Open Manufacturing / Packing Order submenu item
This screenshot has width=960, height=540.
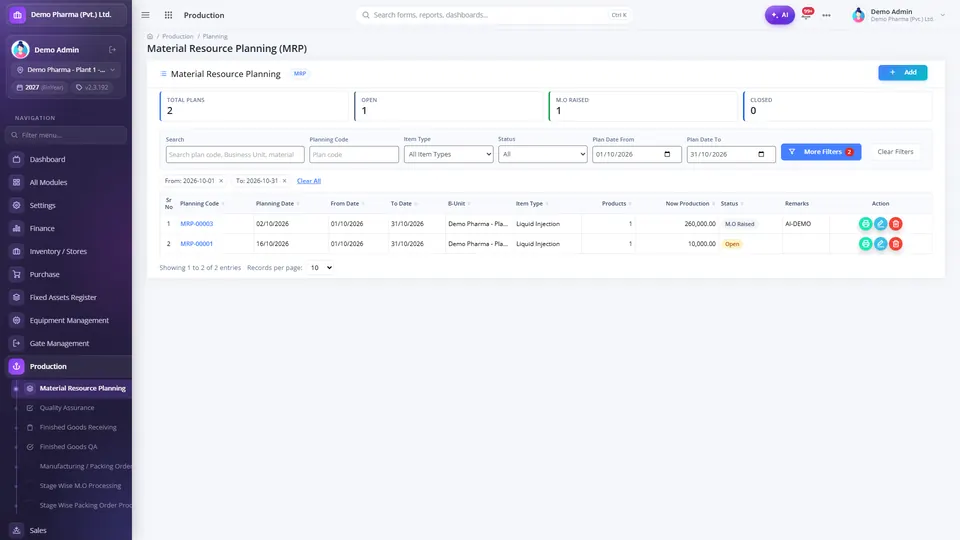click(84, 467)
